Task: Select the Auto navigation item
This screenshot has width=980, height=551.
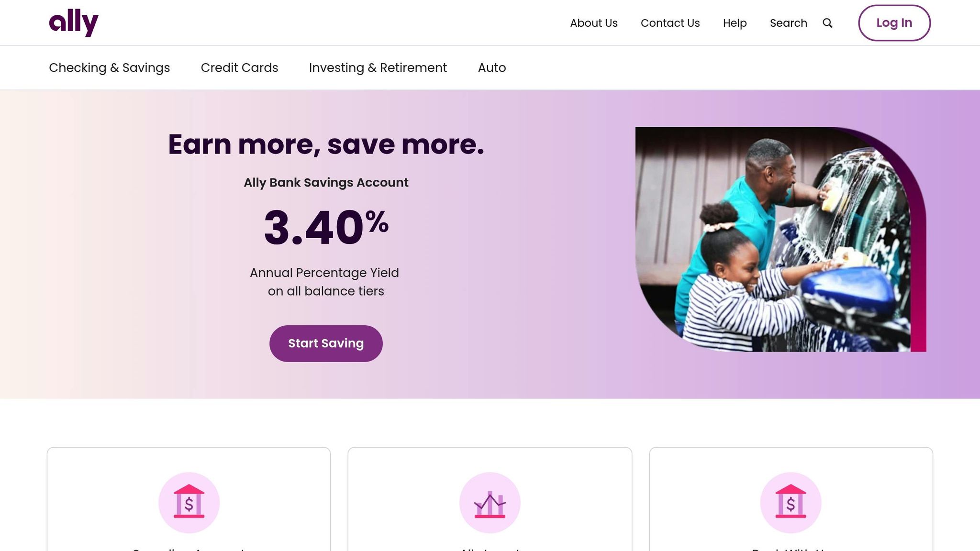Action: pyautogui.click(x=491, y=67)
